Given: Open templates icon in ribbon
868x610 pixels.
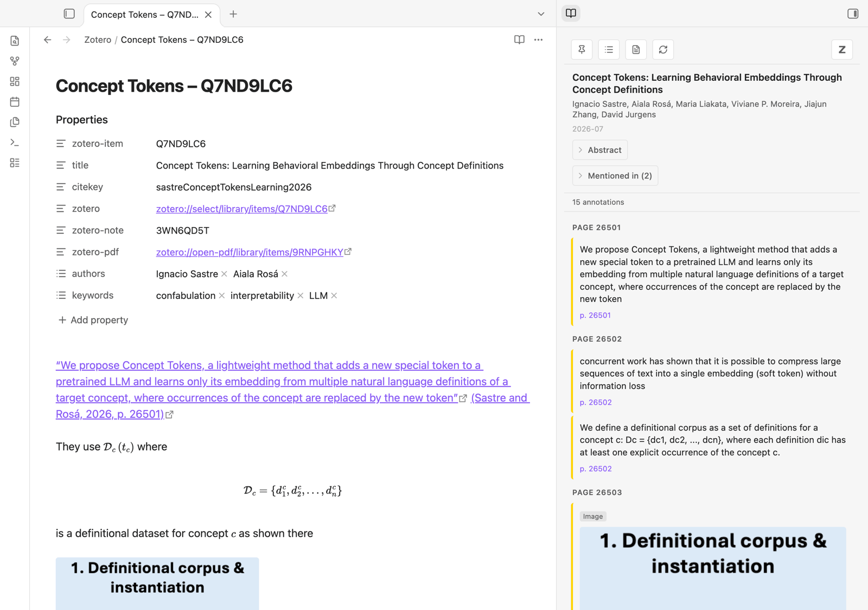Looking at the screenshot, I should [x=15, y=122].
